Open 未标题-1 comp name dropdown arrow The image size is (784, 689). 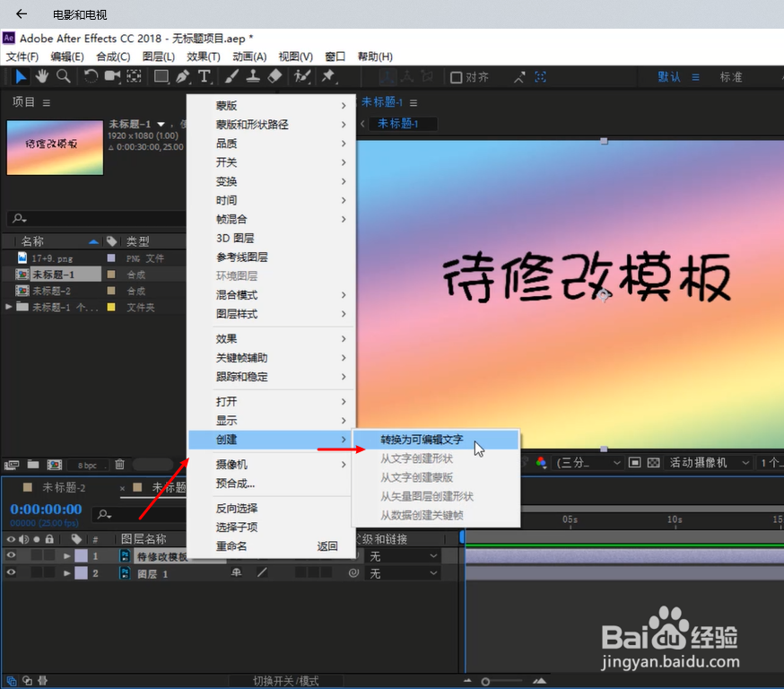coord(161,124)
